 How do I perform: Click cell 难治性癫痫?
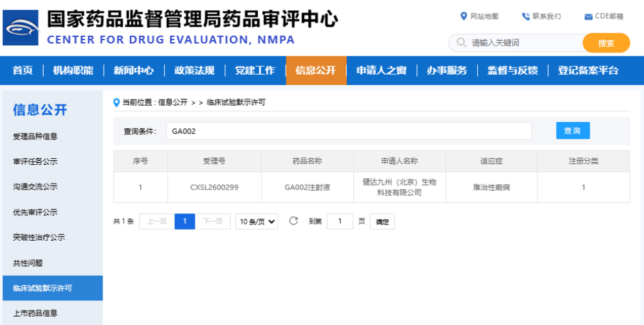[491, 187]
